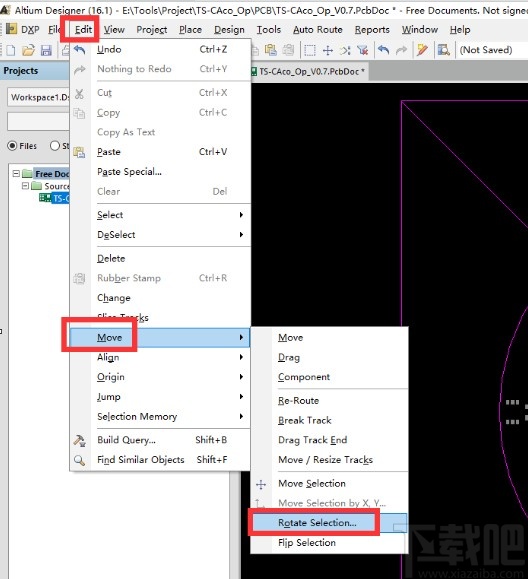The image size is (528, 579).
Task: Click the Workspace1 field in Projects panel
Action: pyautogui.click(x=38, y=97)
